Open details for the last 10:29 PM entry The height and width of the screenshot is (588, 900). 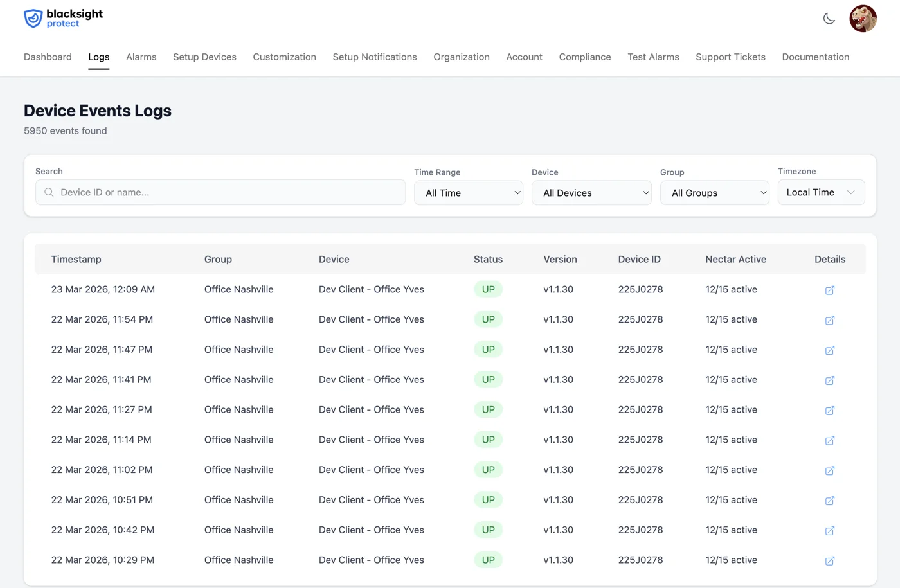(829, 560)
